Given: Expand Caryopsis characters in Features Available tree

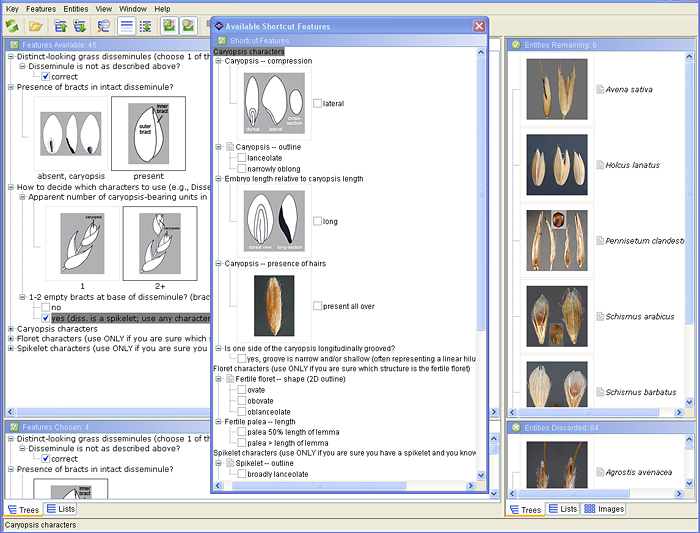Looking at the screenshot, I should click(11, 329).
